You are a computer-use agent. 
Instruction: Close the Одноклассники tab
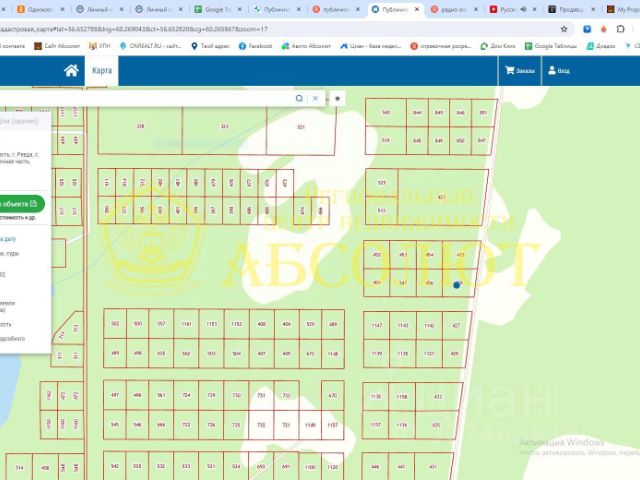(x=62, y=9)
